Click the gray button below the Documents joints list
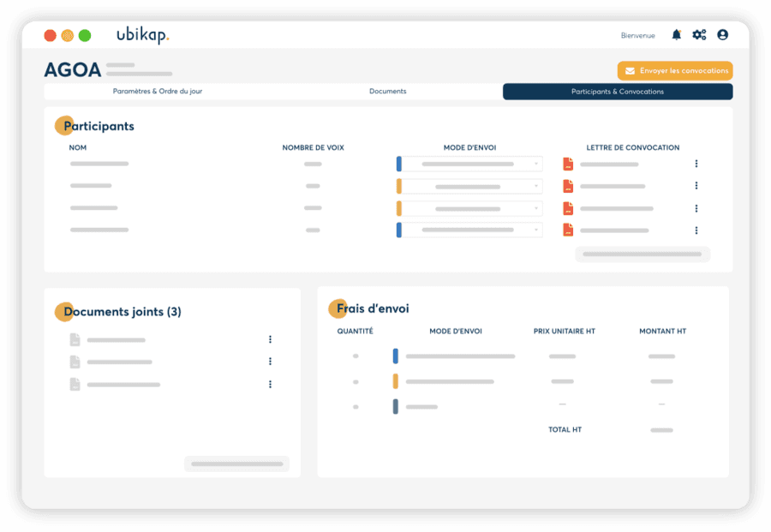The image size is (771, 532). [x=236, y=463]
